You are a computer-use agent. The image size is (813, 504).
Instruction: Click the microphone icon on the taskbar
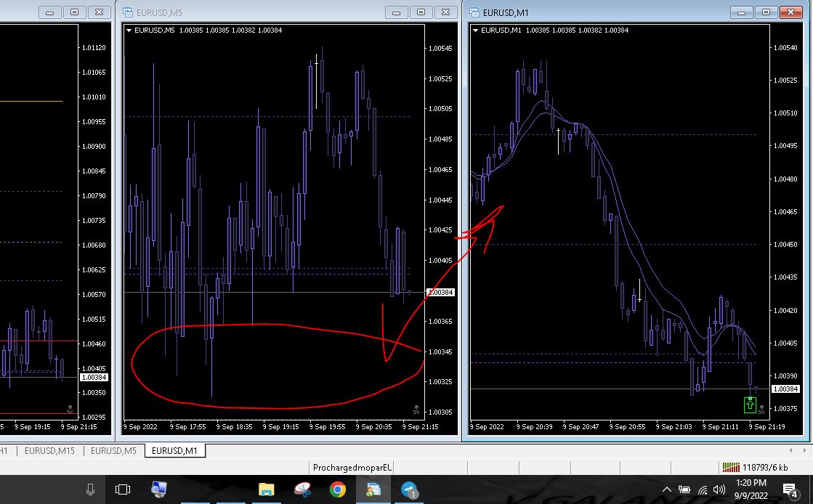(x=90, y=489)
